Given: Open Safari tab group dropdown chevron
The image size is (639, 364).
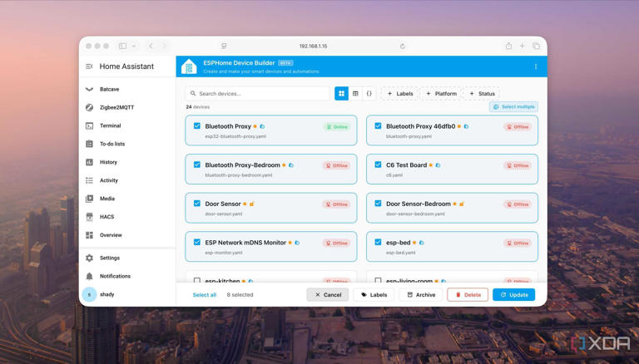Looking at the screenshot, I should coord(134,46).
